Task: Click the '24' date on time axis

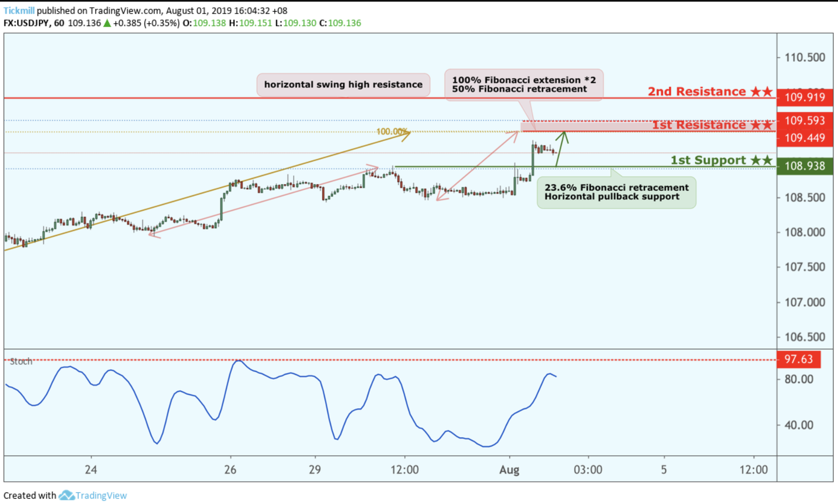Action: tap(91, 469)
